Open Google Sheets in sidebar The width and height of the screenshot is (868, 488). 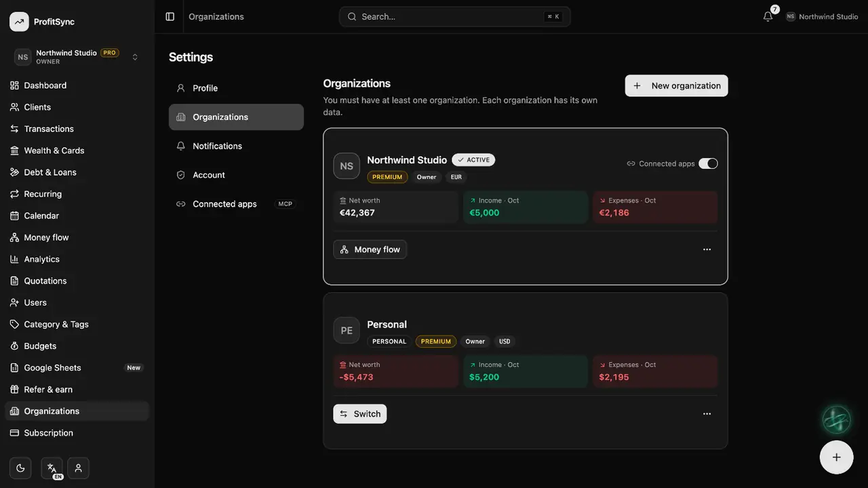pos(77,367)
